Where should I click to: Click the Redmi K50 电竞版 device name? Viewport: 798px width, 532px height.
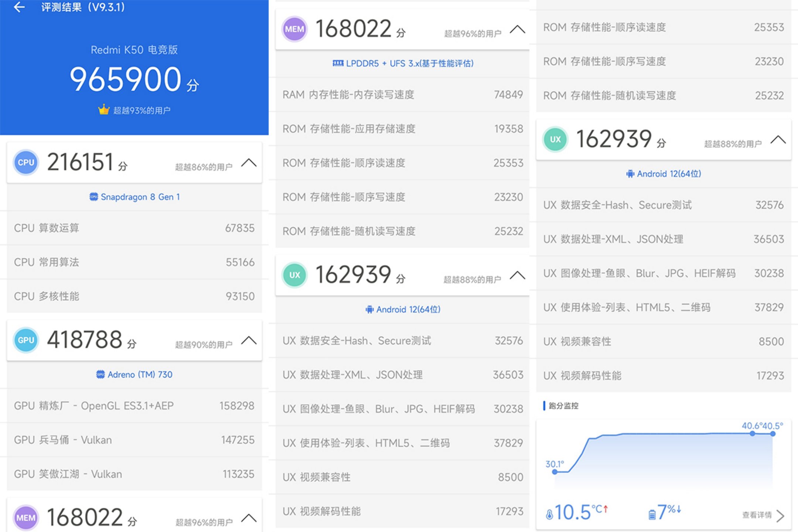134,50
